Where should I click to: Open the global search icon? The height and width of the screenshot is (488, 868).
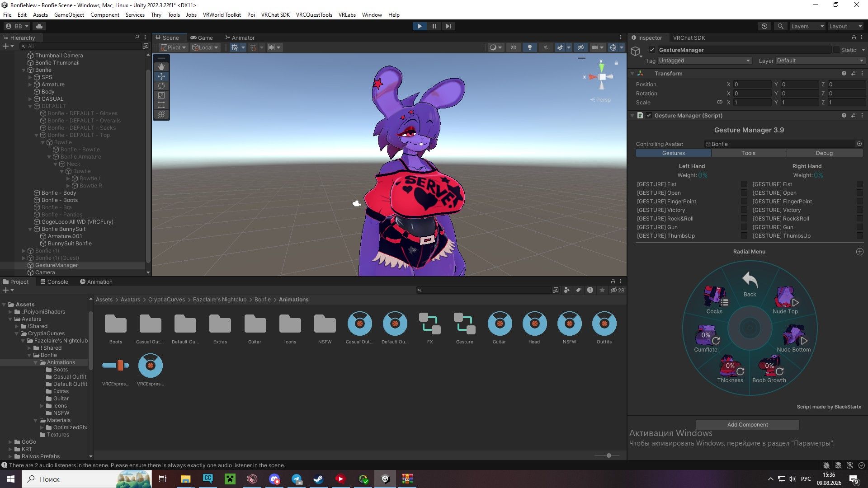tap(780, 26)
